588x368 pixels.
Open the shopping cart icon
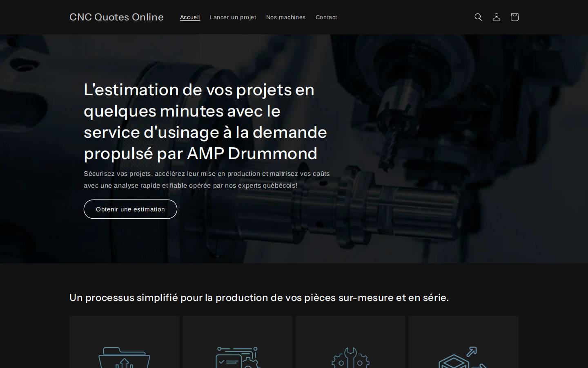(514, 17)
